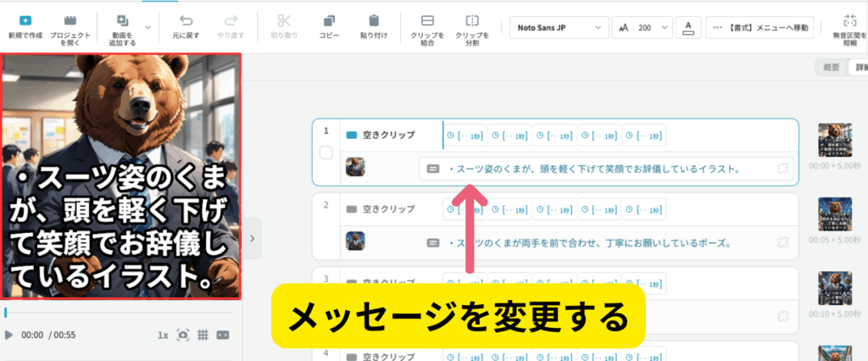
Task: Click the 動画を追加する icon
Action: 122,21
